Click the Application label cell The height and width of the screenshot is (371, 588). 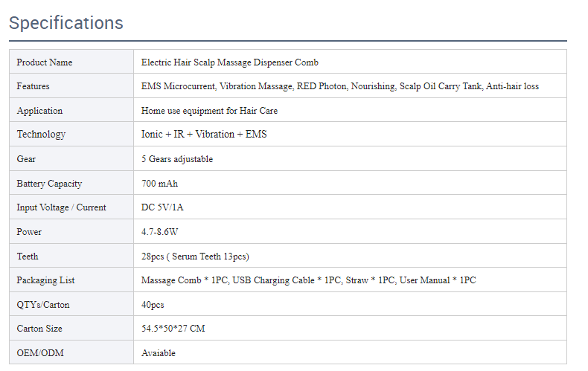point(39,111)
